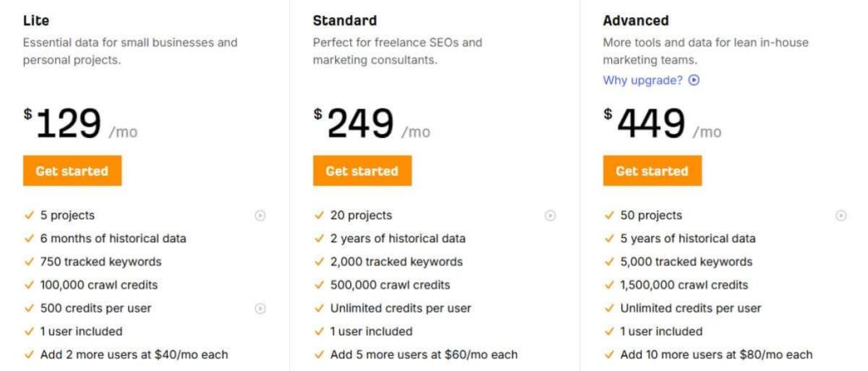The width and height of the screenshot is (868, 371).
Task: Click the Why upgrade? link
Action: coord(643,80)
